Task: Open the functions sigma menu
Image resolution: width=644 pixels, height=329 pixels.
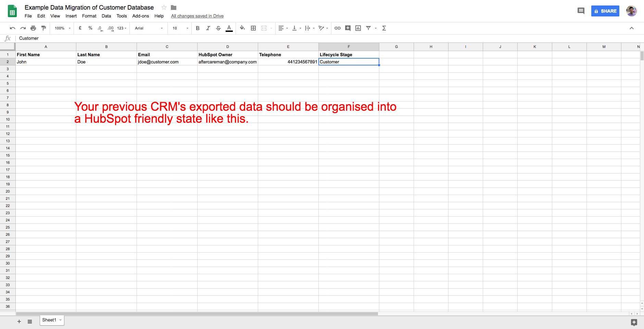Action: pos(384,28)
